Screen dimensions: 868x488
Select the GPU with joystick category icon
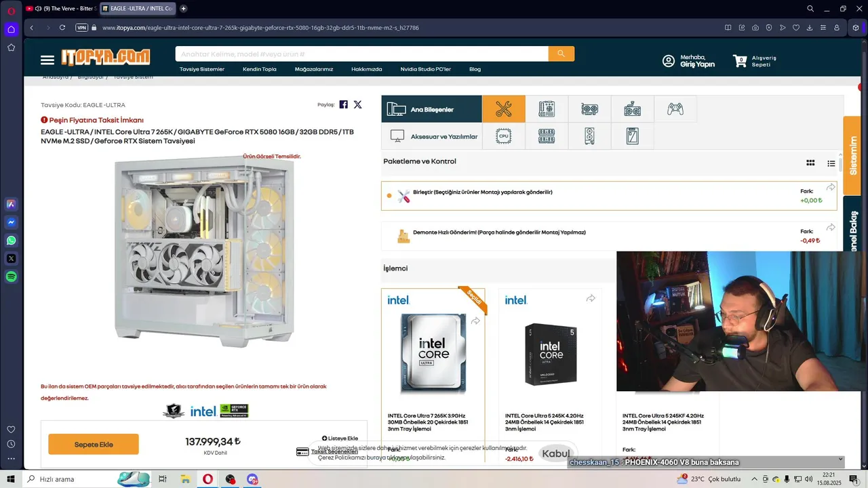[x=632, y=108]
